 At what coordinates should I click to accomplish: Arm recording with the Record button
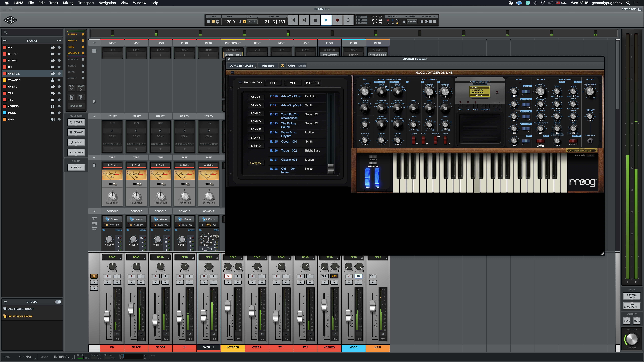[337, 20]
